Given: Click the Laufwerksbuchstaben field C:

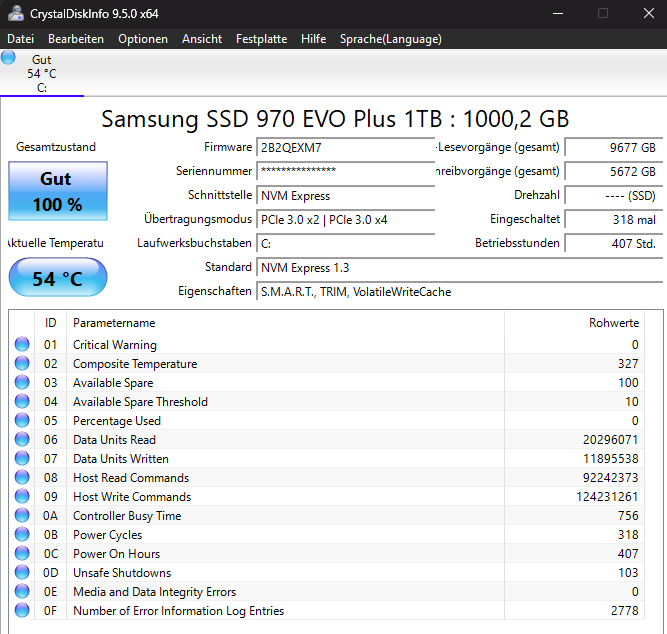Looking at the screenshot, I should (x=345, y=244).
